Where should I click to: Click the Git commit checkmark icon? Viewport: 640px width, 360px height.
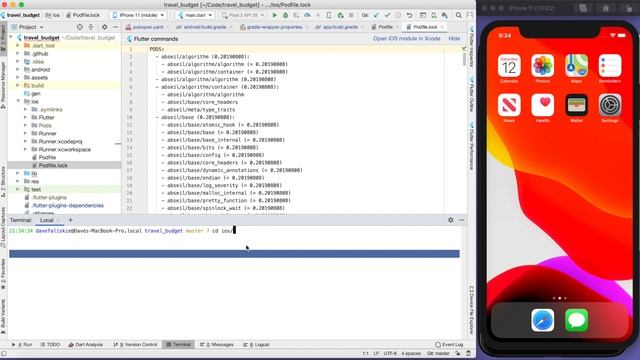click(387, 15)
